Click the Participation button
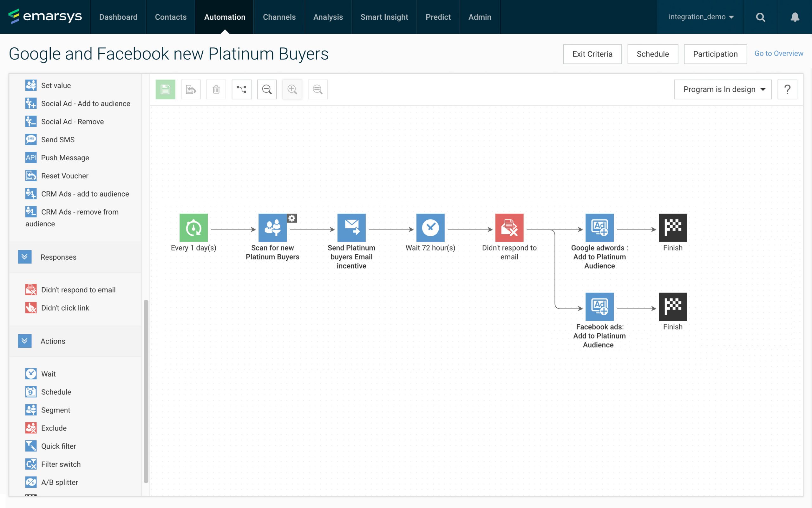The height and width of the screenshot is (508, 812). [715, 54]
